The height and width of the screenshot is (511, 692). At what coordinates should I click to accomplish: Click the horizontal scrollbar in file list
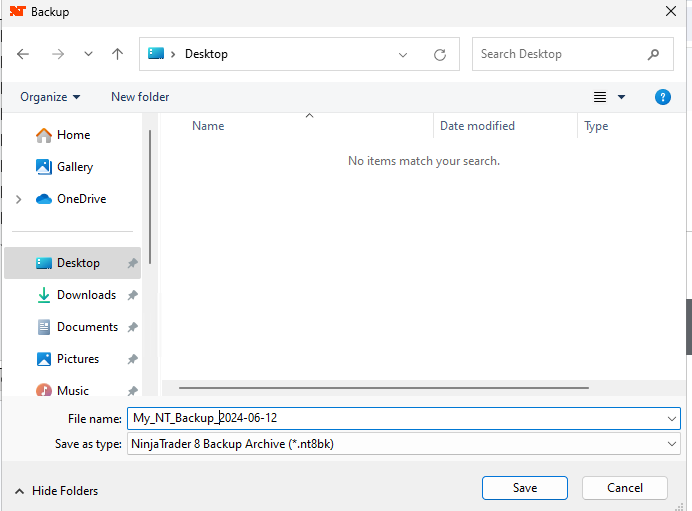(383, 387)
